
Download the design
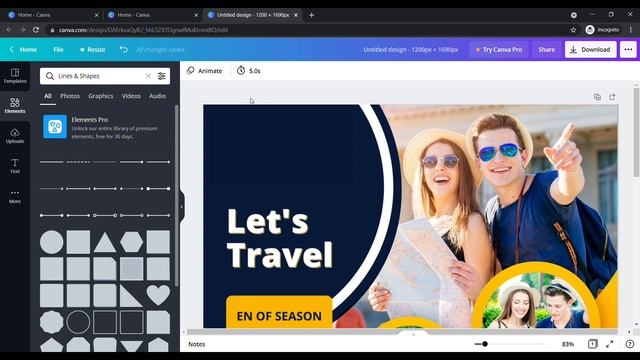590,49
